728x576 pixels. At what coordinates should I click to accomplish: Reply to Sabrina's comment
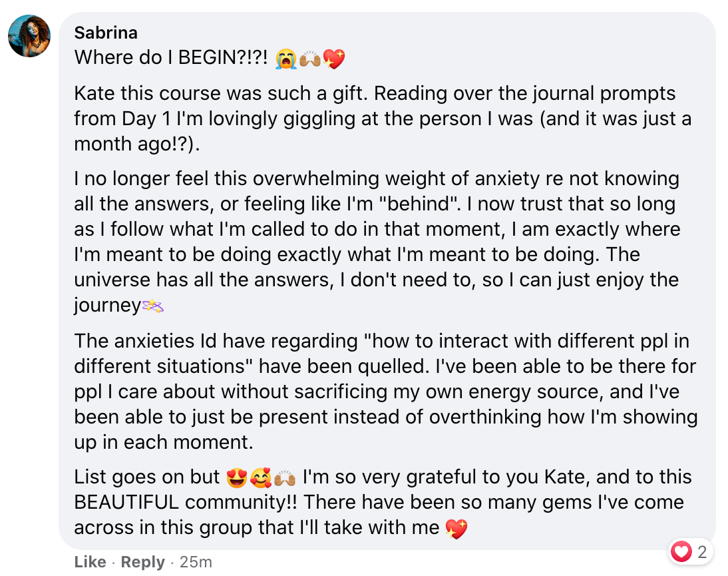point(142,561)
